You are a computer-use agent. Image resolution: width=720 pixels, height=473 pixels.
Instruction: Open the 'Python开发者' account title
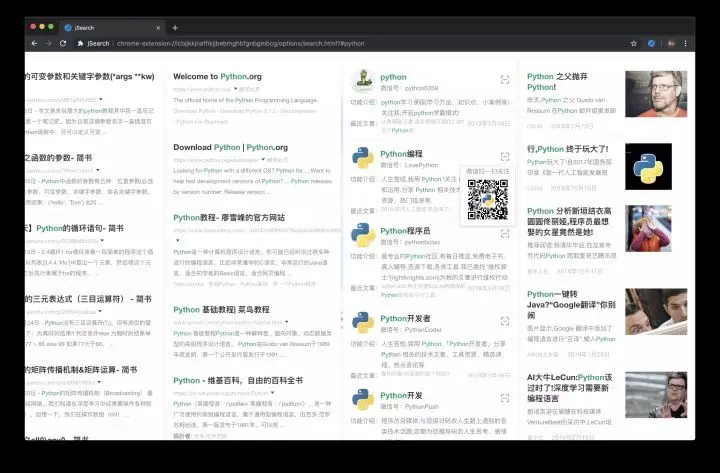pos(405,318)
